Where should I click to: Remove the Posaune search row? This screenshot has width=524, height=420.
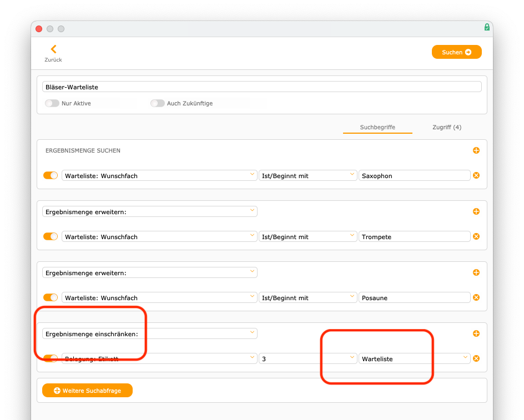[476, 297]
